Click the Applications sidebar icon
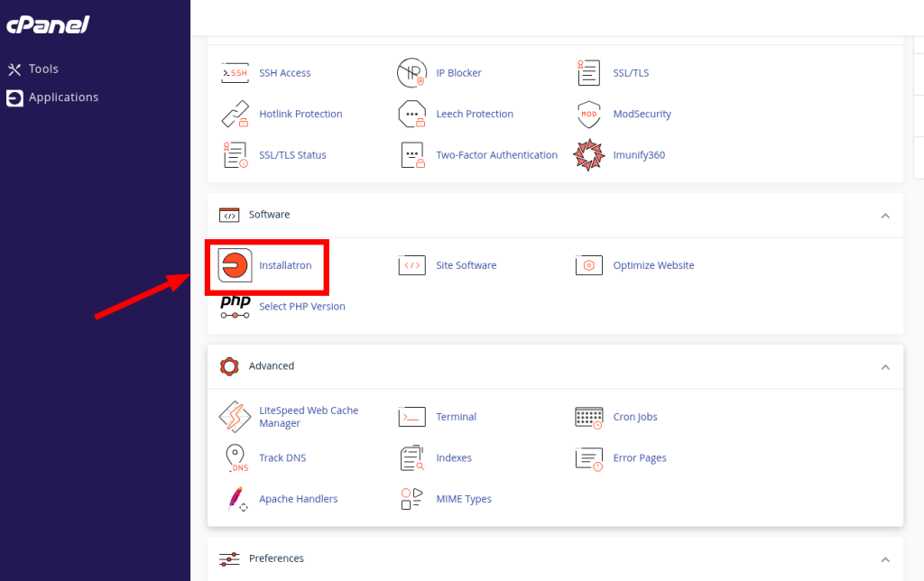 pos(14,97)
